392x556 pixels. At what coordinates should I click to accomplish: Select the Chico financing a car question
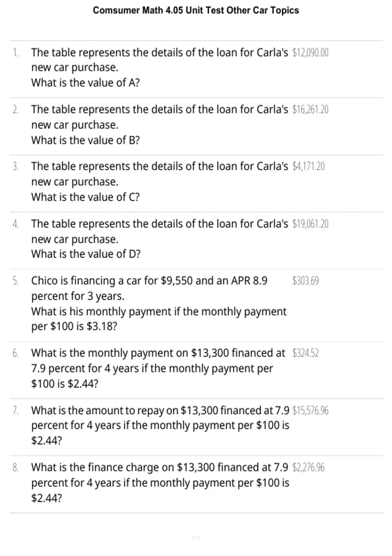click(x=159, y=304)
